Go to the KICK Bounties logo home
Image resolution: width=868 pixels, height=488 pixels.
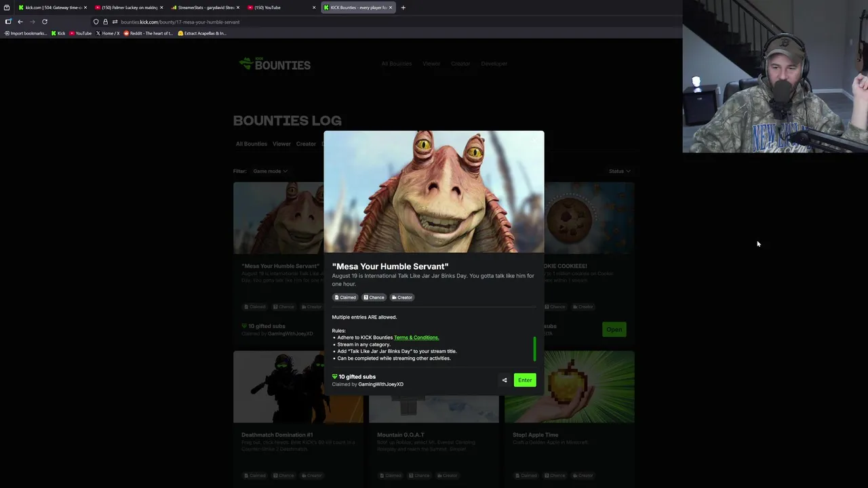point(275,64)
